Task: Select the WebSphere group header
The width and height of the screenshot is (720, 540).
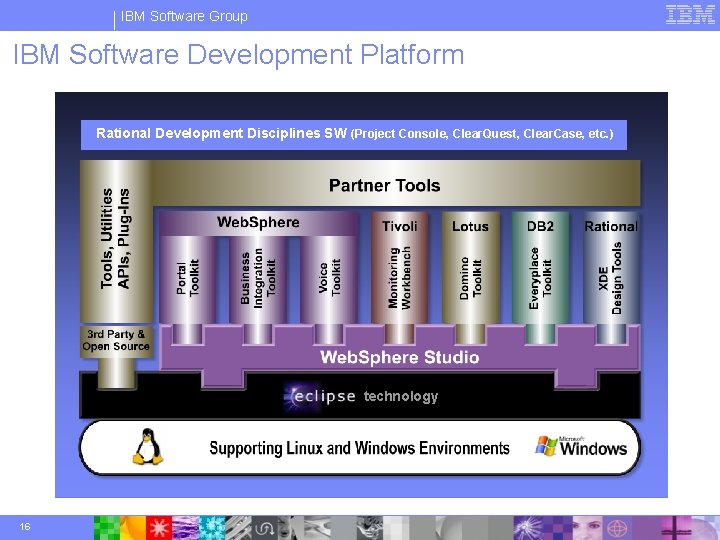Action: click(x=258, y=223)
